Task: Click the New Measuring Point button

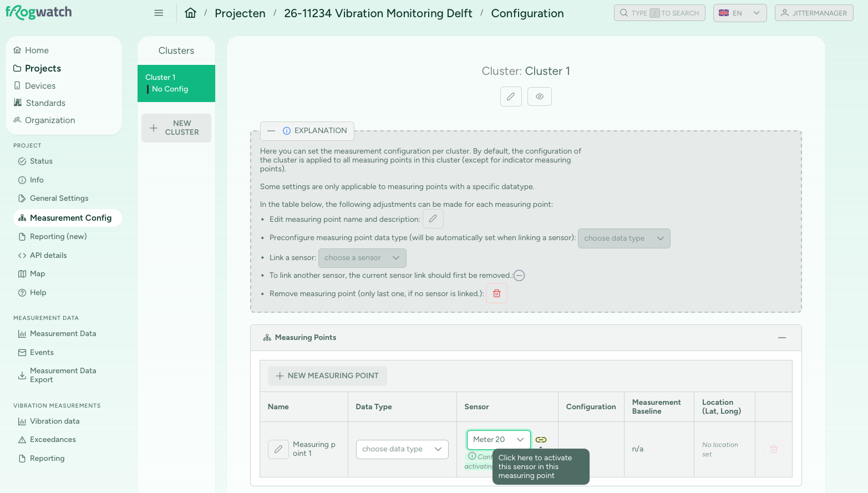Action: (327, 376)
